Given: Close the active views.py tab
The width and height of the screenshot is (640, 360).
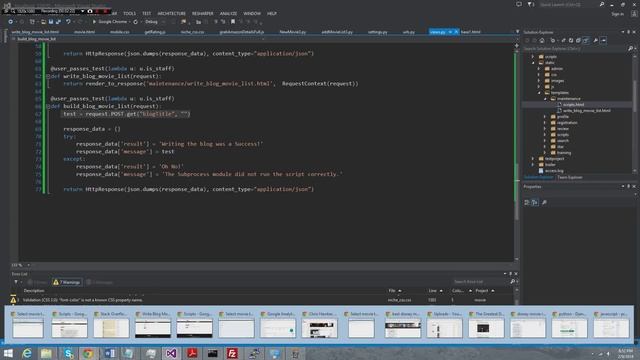Looking at the screenshot, I should pyautogui.click(x=456, y=32).
